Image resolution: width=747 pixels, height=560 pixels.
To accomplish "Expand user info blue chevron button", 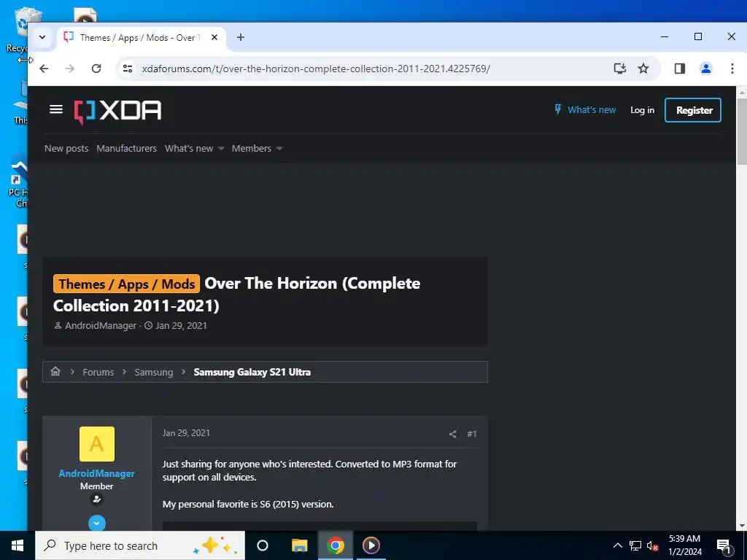I will click(x=97, y=523).
